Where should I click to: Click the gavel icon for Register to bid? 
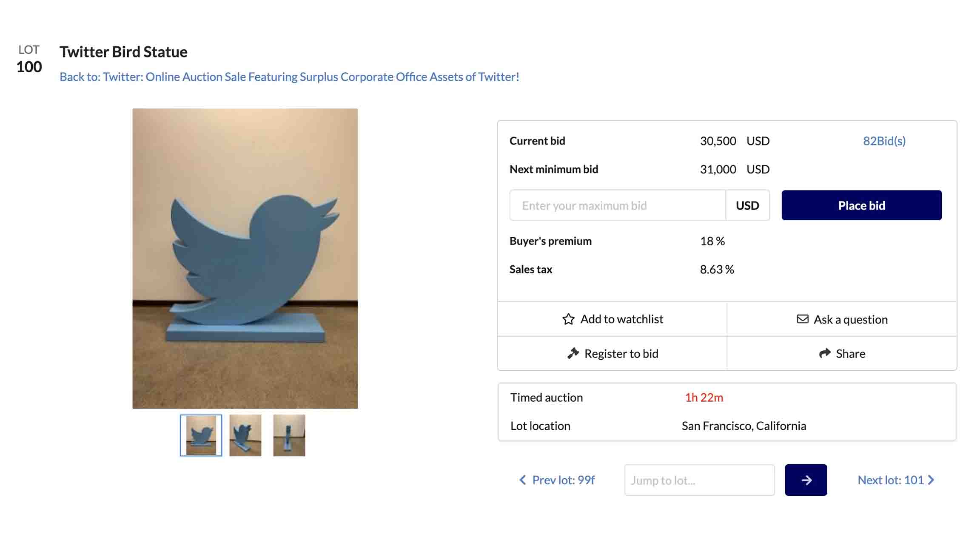coord(573,353)
